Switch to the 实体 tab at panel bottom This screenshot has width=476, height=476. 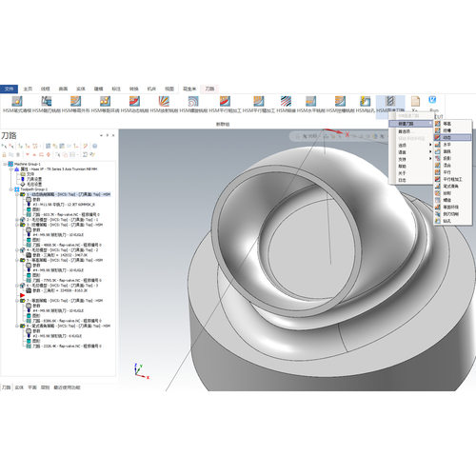click(x=19, y=387)
